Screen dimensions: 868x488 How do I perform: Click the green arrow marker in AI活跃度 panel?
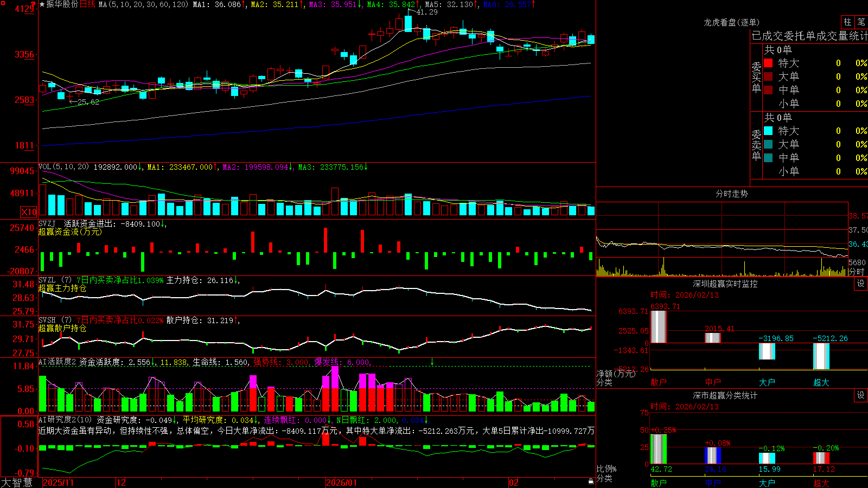(x=432, y=362)
